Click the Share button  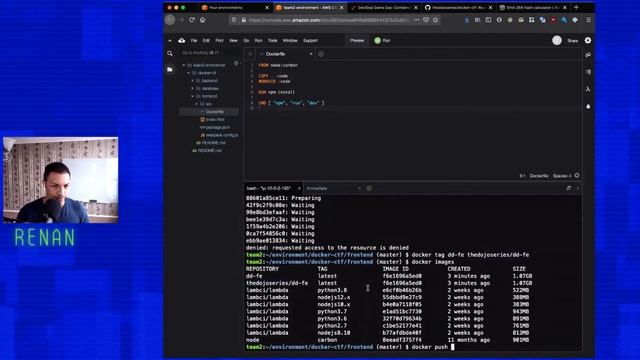pos(573,40)
